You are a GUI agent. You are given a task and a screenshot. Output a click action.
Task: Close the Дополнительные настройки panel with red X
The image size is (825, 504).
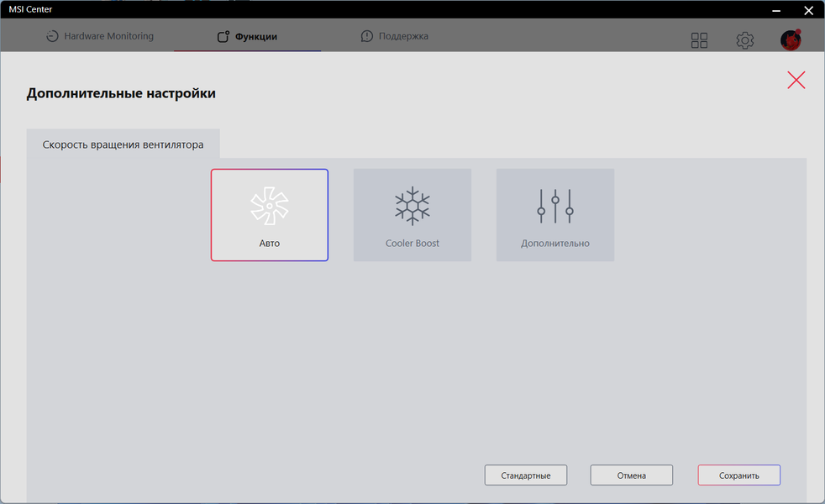coord(796,80)
